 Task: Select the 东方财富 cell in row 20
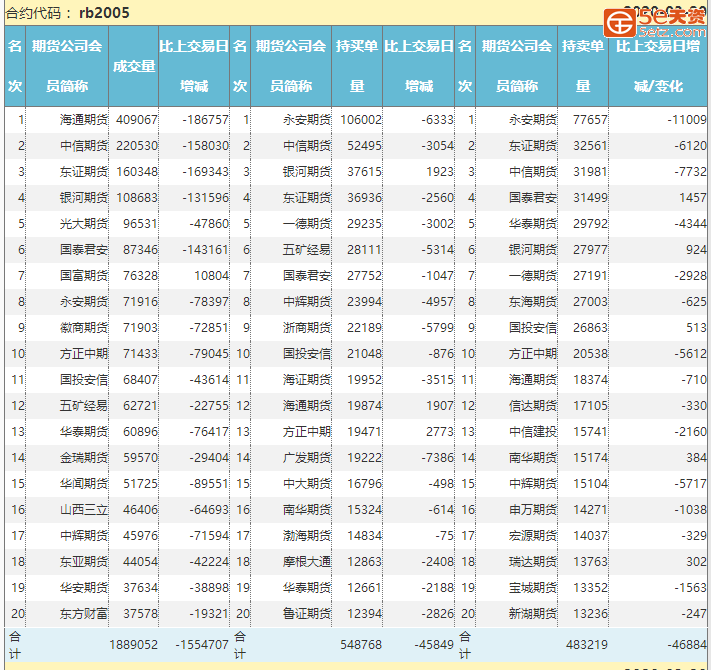coord(81,613)
